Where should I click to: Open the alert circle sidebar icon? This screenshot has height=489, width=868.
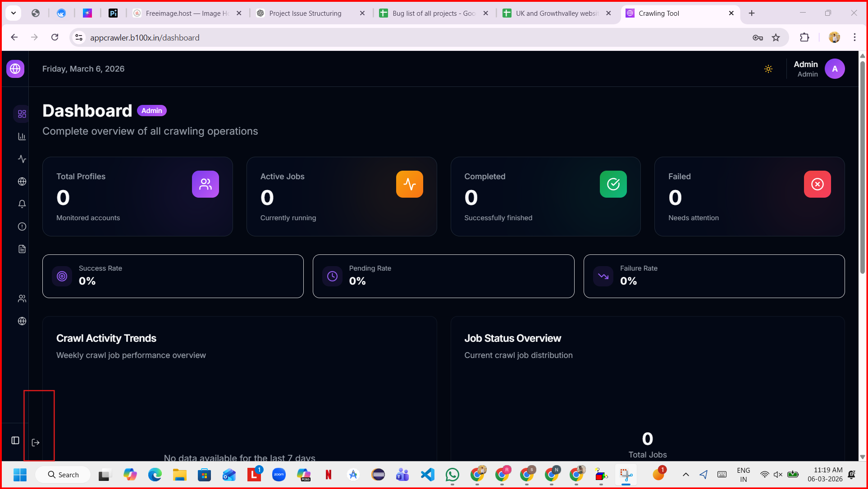(22, 226)
